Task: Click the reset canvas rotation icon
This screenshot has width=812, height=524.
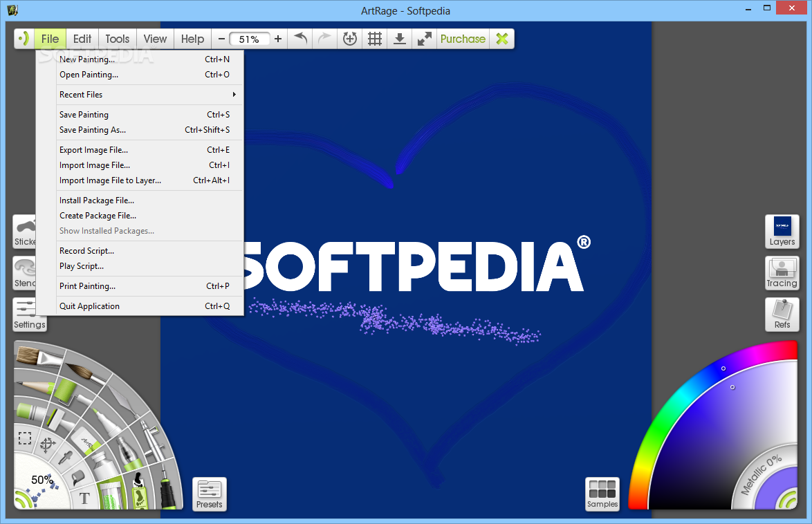Action: point(349,39)
